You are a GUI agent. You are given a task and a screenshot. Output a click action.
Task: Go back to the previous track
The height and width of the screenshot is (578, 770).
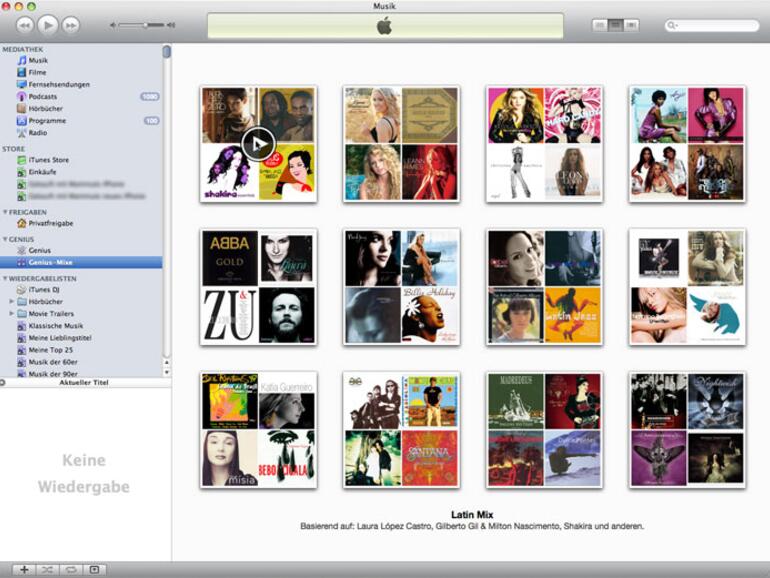pos(25,24)
